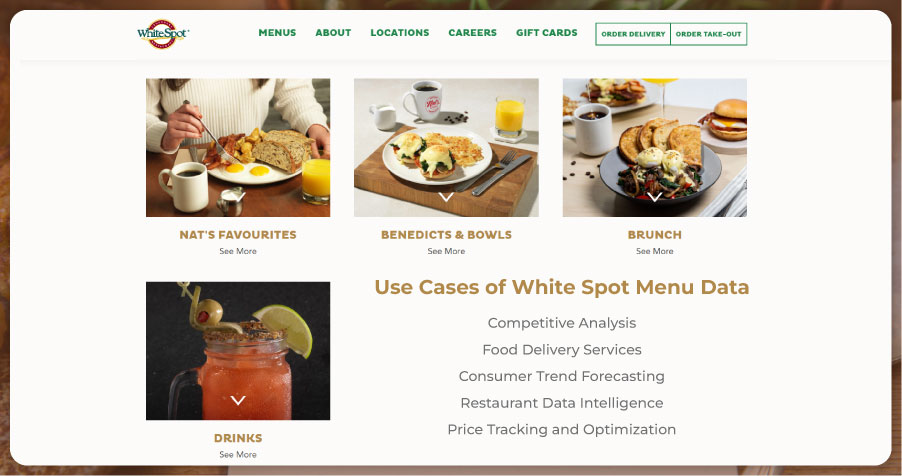
Task: Open the Menus navigation item
Action: (x=277, y=33)
